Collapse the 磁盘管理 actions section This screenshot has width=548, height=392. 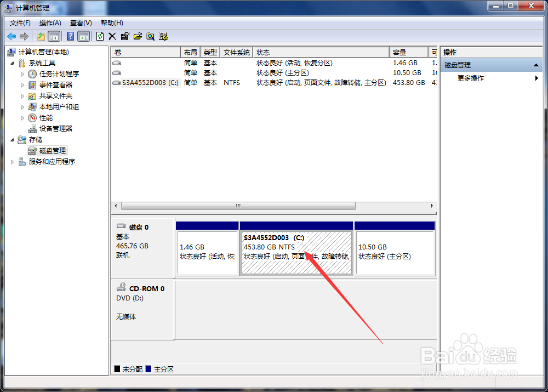[536, 65]
